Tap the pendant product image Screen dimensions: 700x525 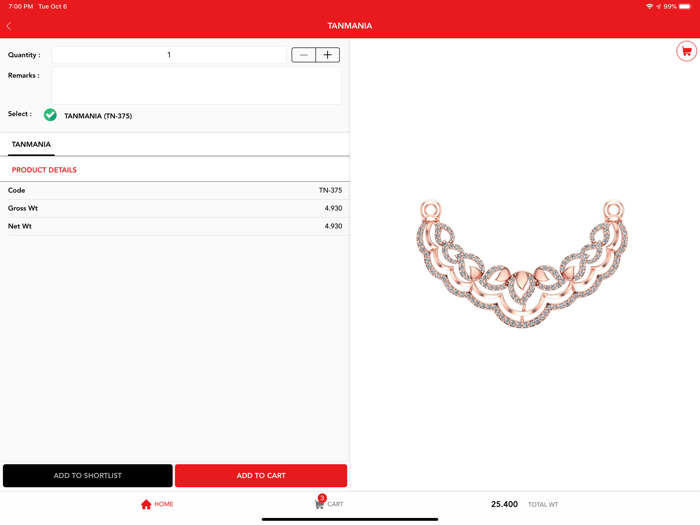(x=522, y=263)
